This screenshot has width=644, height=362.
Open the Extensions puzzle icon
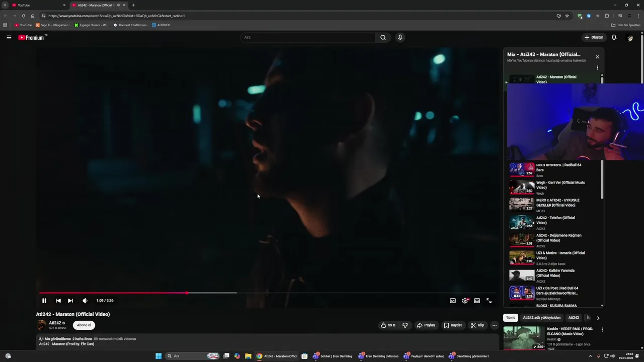pyautogui.click(x=607, y=16)
